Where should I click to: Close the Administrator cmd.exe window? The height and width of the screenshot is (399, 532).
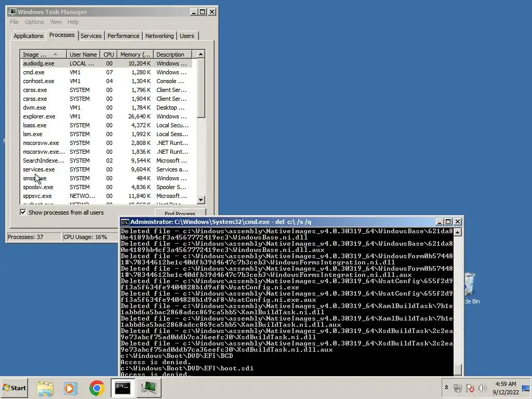click(x=458, y=222)
